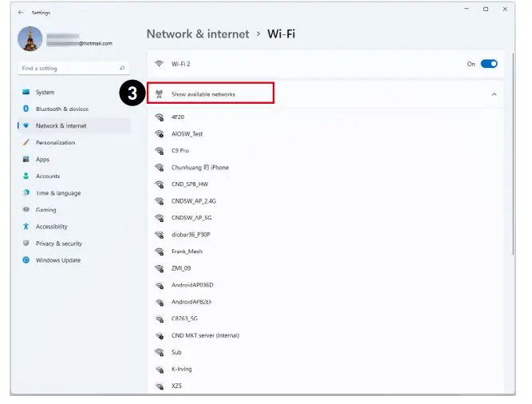Turn off the Wi-Fi 2 toggle

point(488,64)
